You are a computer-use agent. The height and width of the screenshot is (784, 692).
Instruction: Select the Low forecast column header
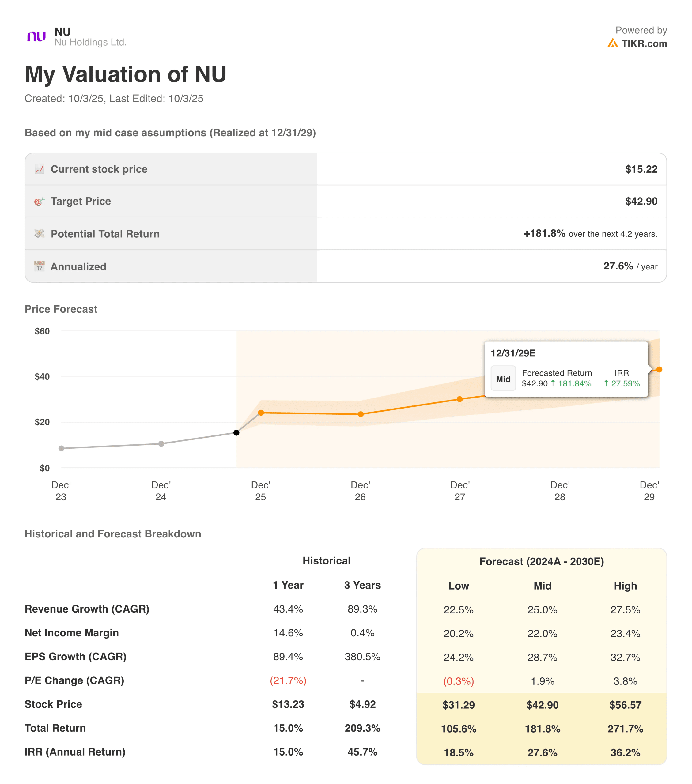[458, 586]
